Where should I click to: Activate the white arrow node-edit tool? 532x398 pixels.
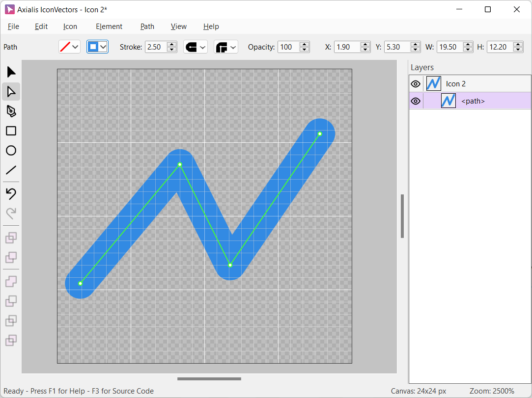pyautogui.click(x=11, y=92)
